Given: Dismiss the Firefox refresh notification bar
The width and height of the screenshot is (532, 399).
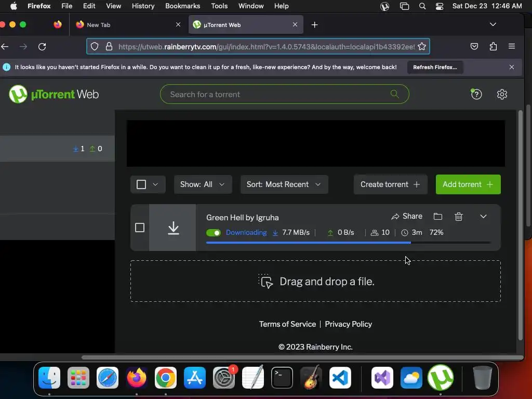Looking at the screenshot, I should click(x=511, y=67).
